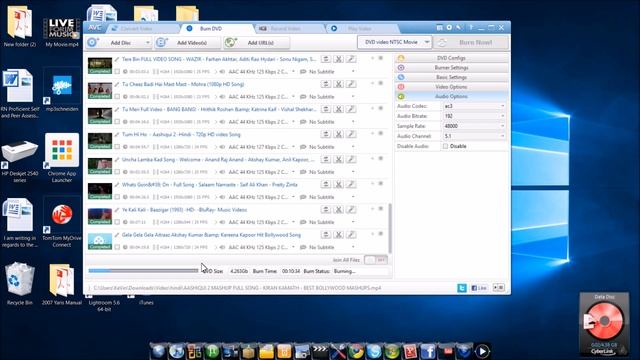
Task: Click scissors icon for Tu Meri Full Video row
Action: pyautogui.click(x=338, y=109)
